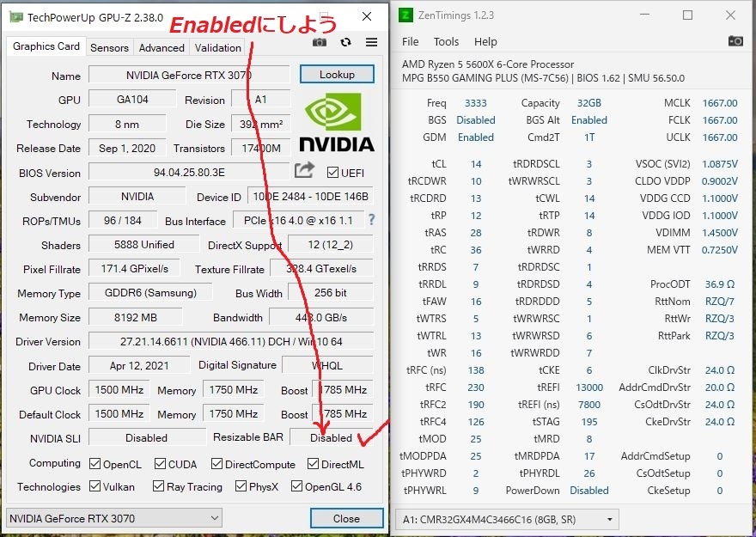
Task: Toggle the DirectML checkbox
Action: point(314,464)
